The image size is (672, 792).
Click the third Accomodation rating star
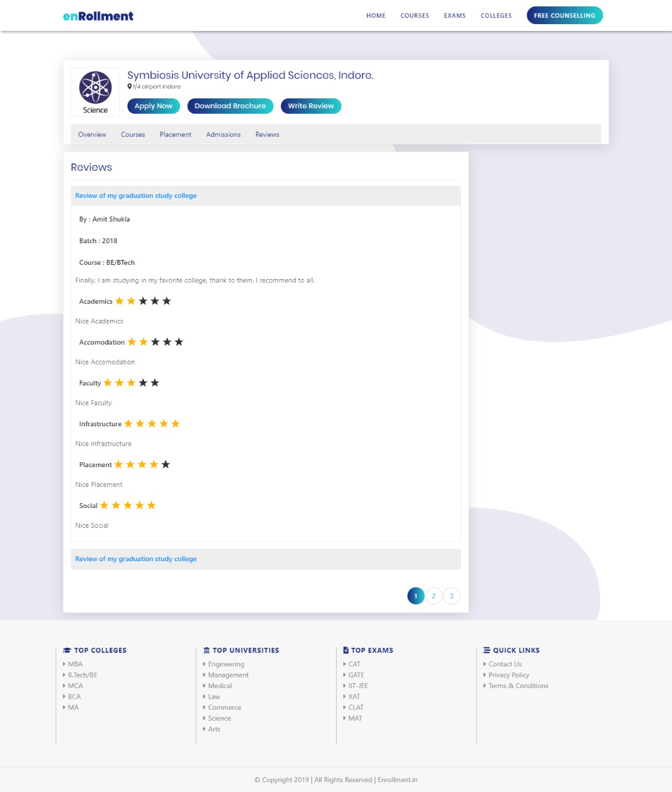(x=155, y=342)
